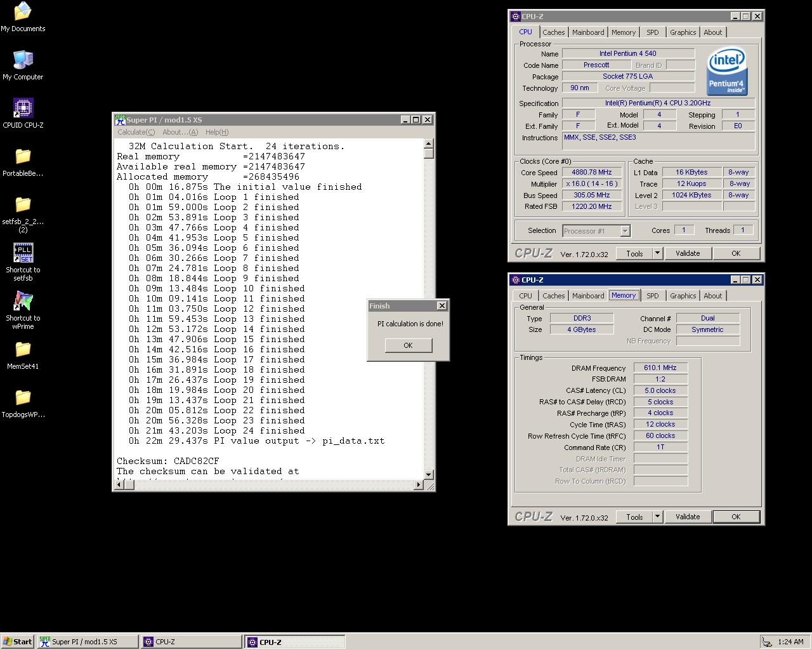Click the Loop 24 finished line
This screenshot has height=650, width=812.
point(216,430)
